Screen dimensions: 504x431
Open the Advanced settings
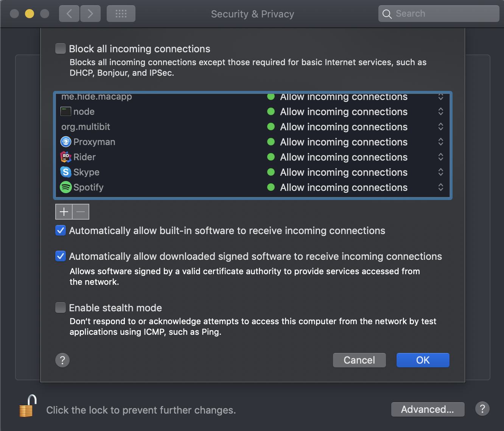(428, 409)
